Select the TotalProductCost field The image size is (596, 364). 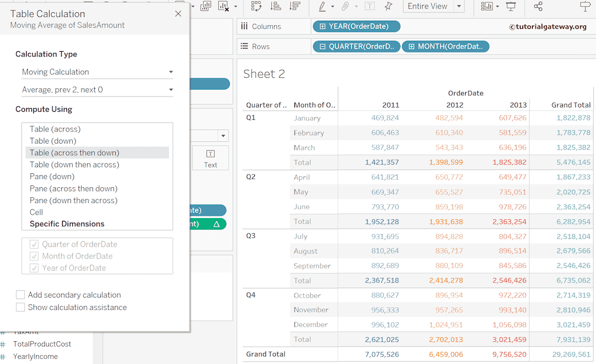coord(42,344)
